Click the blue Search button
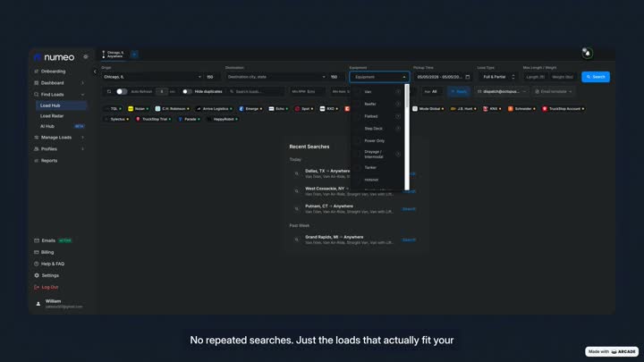 [596, 77]
